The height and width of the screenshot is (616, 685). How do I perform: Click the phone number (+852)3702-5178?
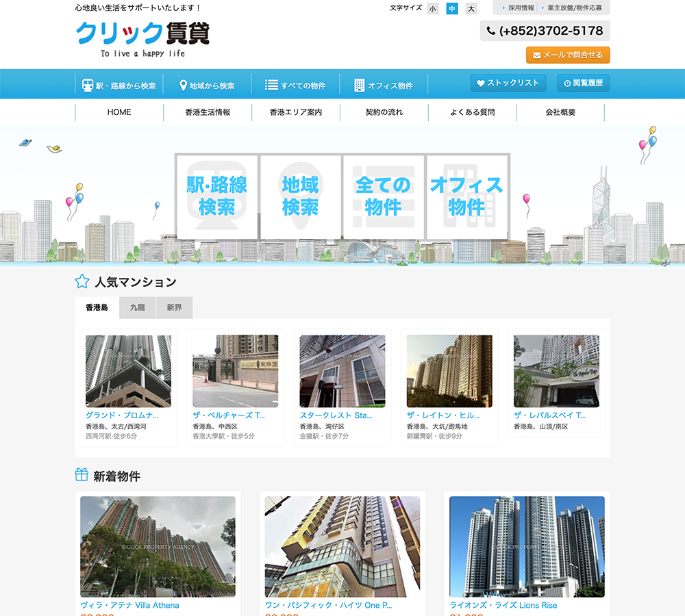545,31
